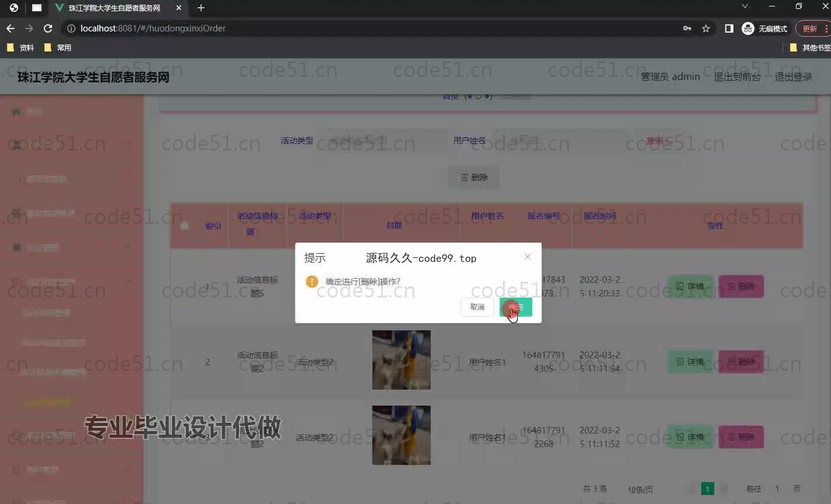The width and height of the screenshot is (831, 504).
Task: Open the cover thumbnail in the 11:11:52 row
Action: click(401, 435)
